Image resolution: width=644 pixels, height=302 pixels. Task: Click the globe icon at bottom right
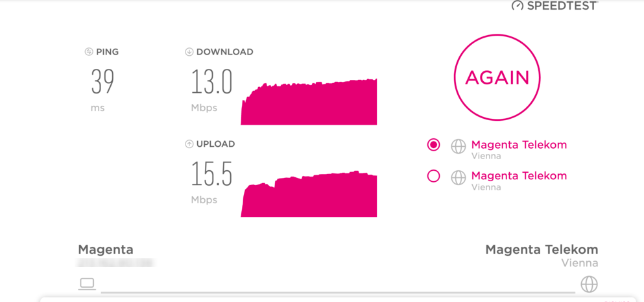pos(589,284)
